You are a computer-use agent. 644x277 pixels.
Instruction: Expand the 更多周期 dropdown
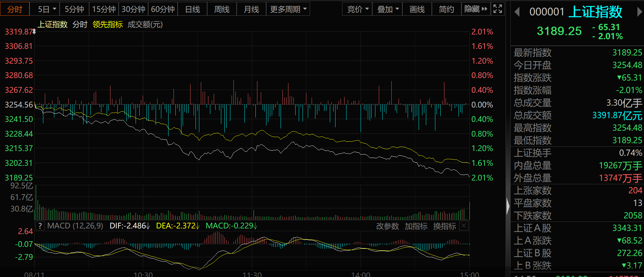tap(288, 9)
